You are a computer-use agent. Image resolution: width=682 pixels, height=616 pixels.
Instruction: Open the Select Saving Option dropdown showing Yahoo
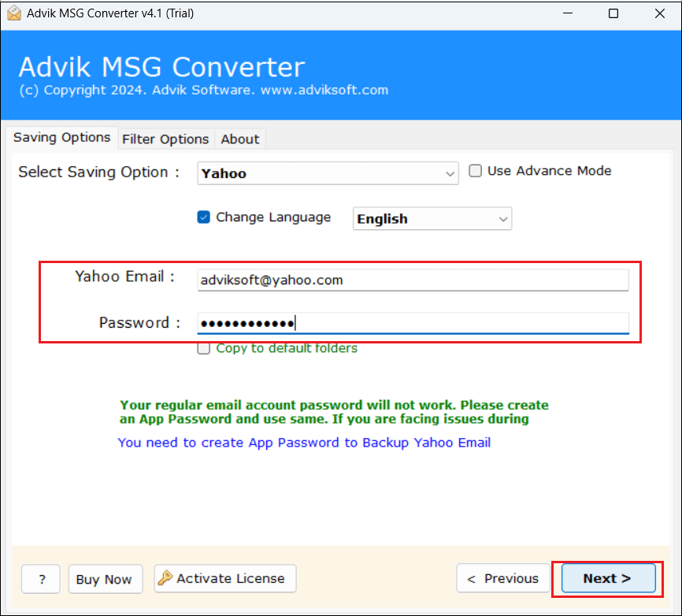[328, 173]
